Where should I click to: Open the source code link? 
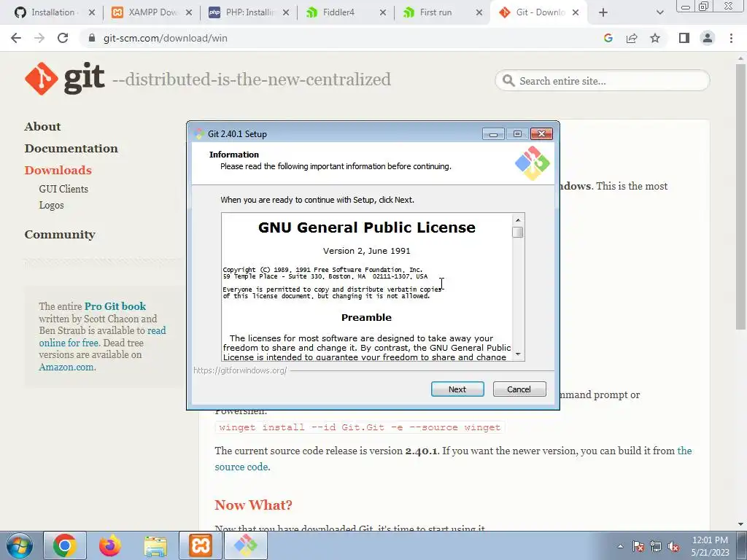242,467
